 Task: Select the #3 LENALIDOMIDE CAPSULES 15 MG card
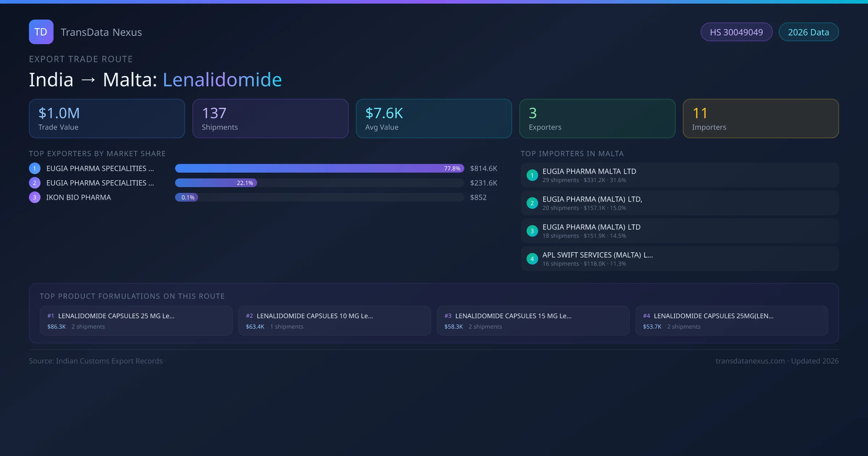(x=533, y=321)
